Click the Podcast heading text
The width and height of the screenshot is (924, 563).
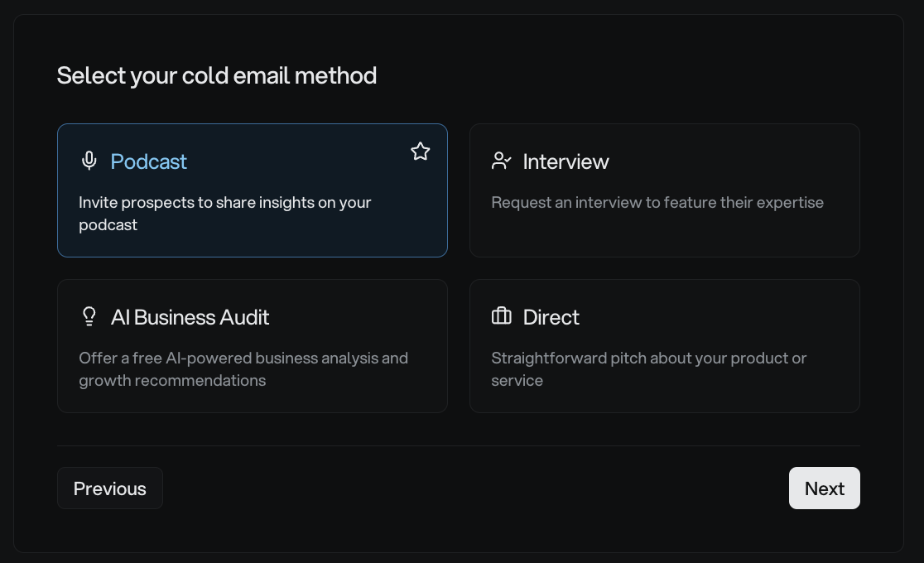148,161
